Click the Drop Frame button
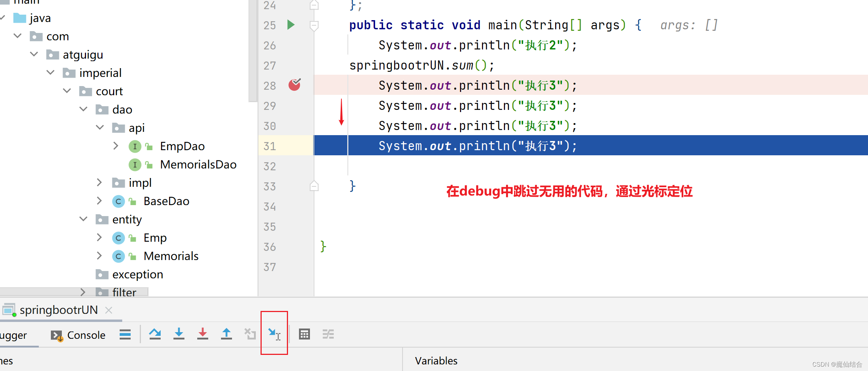Viewport: 868px width, 371px height. 250,334
